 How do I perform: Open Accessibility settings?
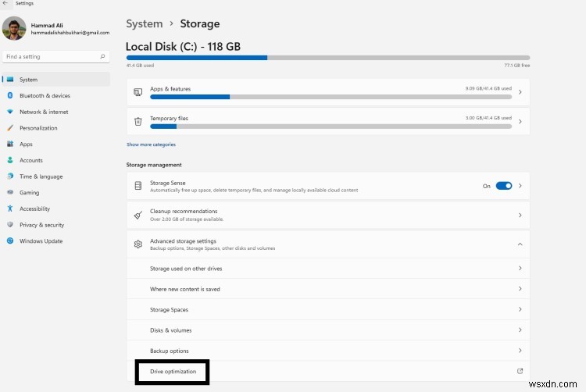coord(56,208)
